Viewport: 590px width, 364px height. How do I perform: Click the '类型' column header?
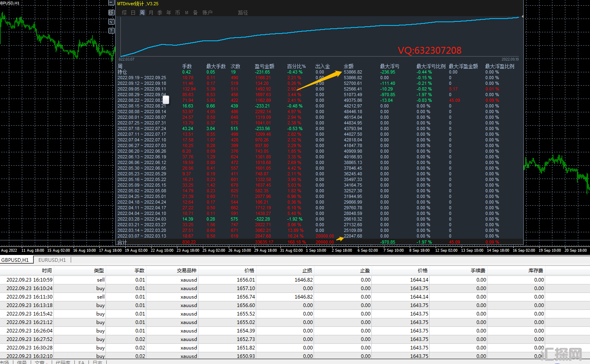click(99, 271)
